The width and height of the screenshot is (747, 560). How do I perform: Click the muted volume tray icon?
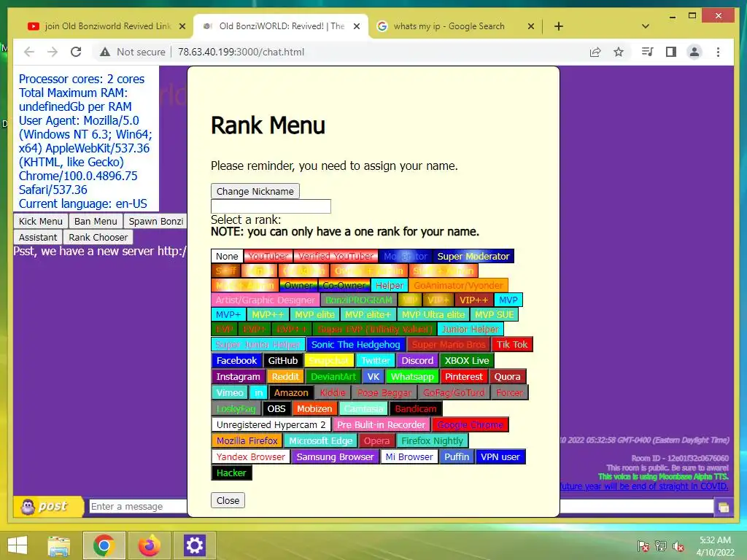[678, 546]
